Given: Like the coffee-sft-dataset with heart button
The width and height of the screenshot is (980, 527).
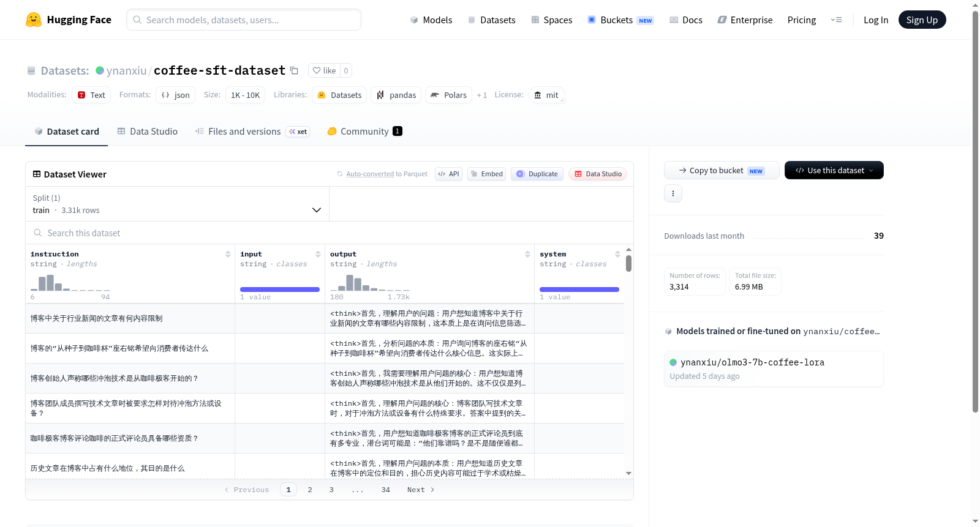Looking at the screenshot, I should [324, 70].
